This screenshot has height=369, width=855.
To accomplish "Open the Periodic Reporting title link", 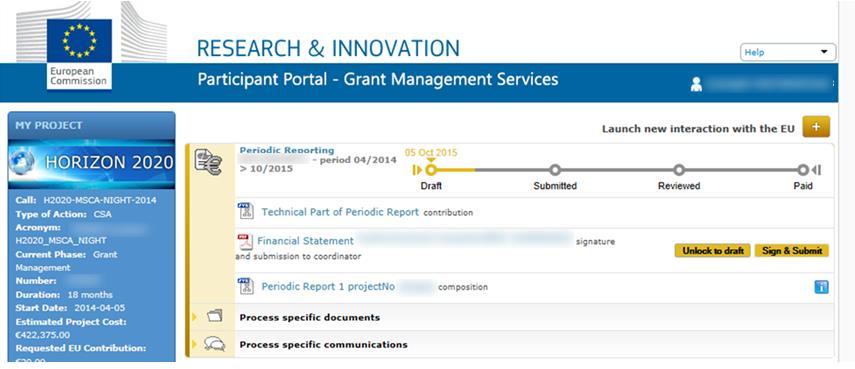I will (x=287, y=150).
